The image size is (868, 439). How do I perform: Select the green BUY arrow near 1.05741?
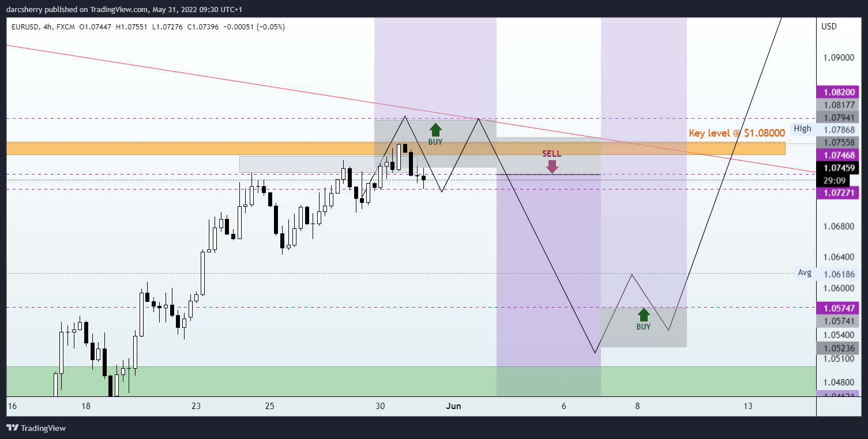pyautogui.click(x=643, y=315)
